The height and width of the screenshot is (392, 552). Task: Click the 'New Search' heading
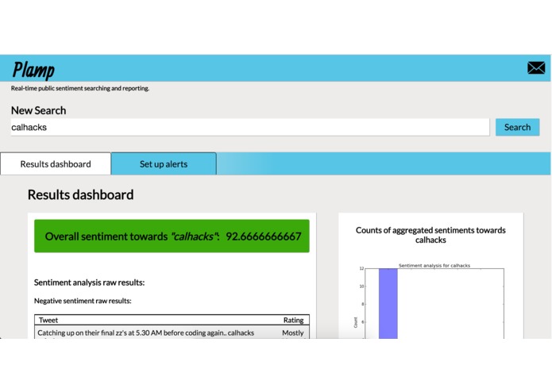click(x=38, y=110)
